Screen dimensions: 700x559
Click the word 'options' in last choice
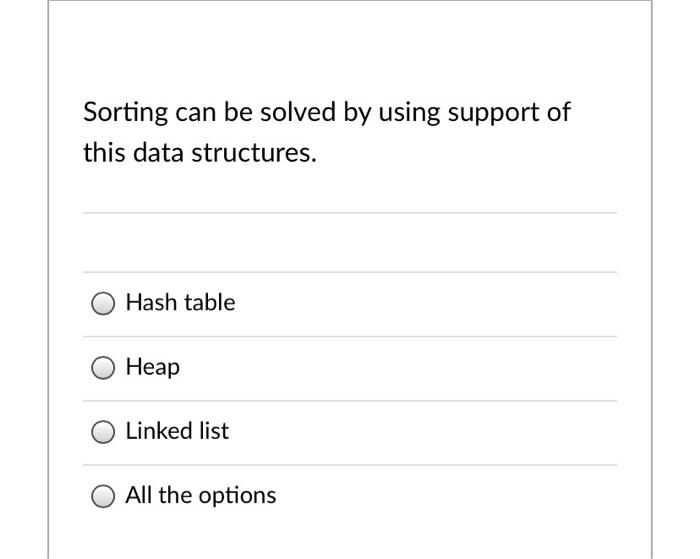237,496
